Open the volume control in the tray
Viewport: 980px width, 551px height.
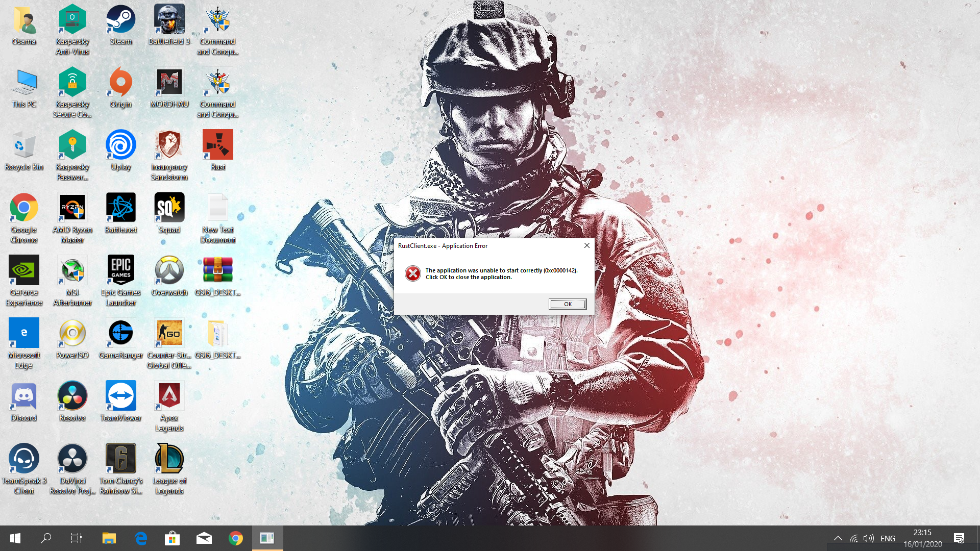pos(868,538)
